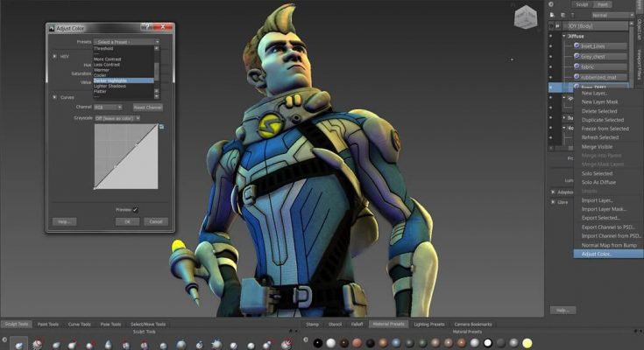
Task: Click the view cube in the viewport corner
Action: pos(526,18)
